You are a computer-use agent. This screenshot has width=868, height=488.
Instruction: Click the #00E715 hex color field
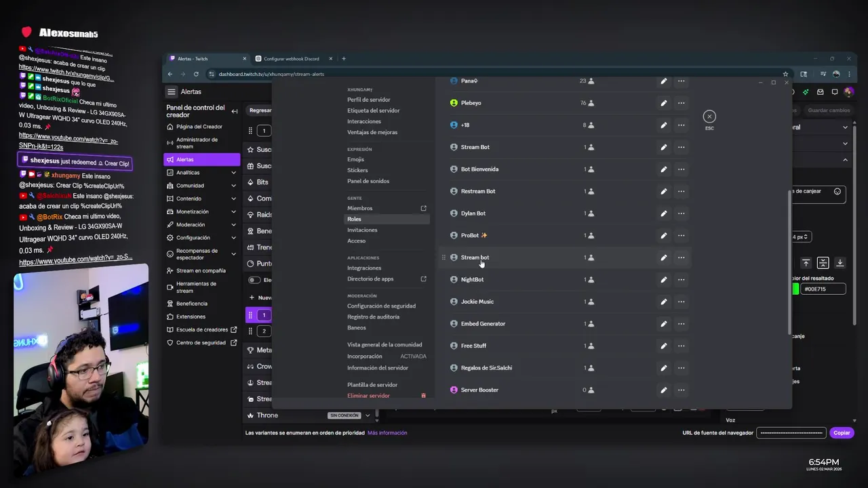[x=823, y=289]
